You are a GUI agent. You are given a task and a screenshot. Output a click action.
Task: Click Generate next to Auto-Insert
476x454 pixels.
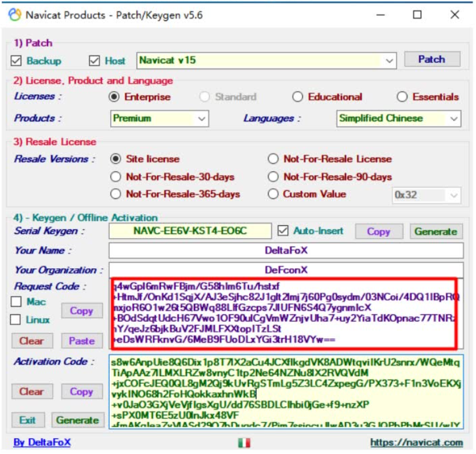click(436, 232)
